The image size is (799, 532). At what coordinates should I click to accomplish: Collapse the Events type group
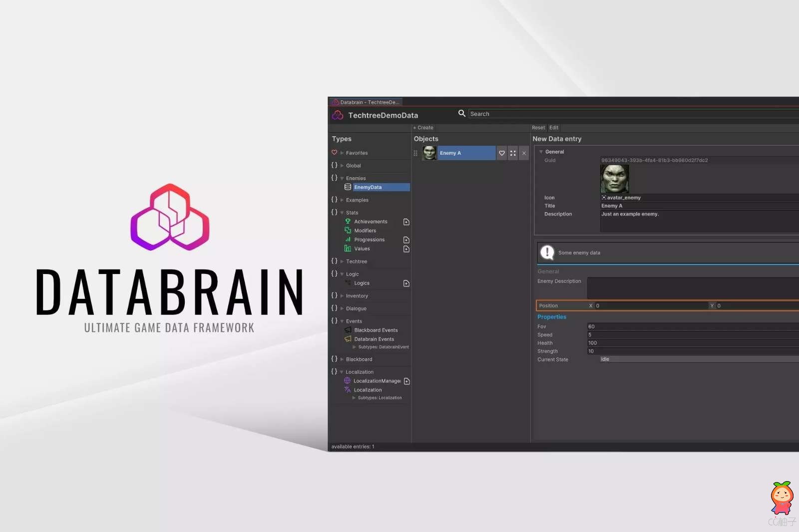click(x=342, y=321)
